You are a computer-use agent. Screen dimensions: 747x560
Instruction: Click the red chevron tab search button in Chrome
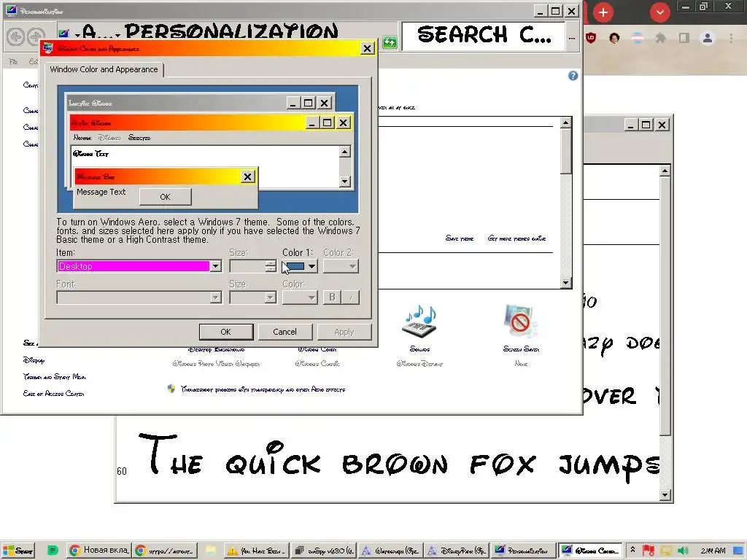pyautogui.click(x=659, y=12)
